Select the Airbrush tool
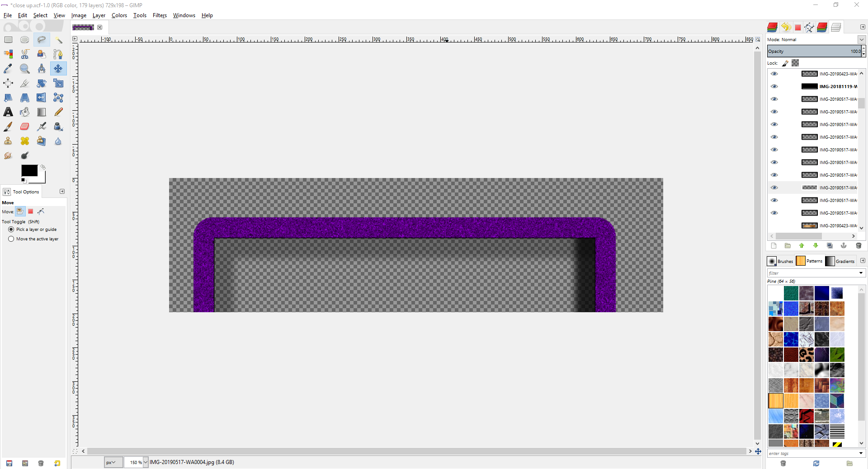Viewport: 868px width, 469px height. [42, 127]
